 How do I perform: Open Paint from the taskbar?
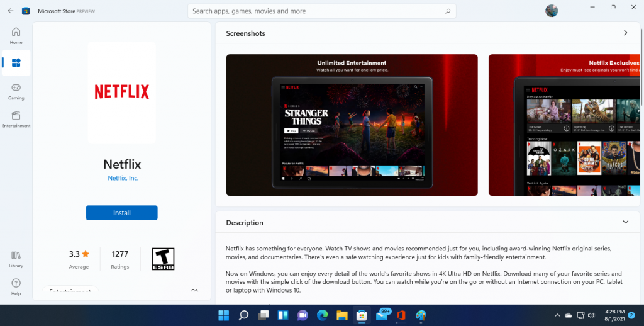click(421, 315)
